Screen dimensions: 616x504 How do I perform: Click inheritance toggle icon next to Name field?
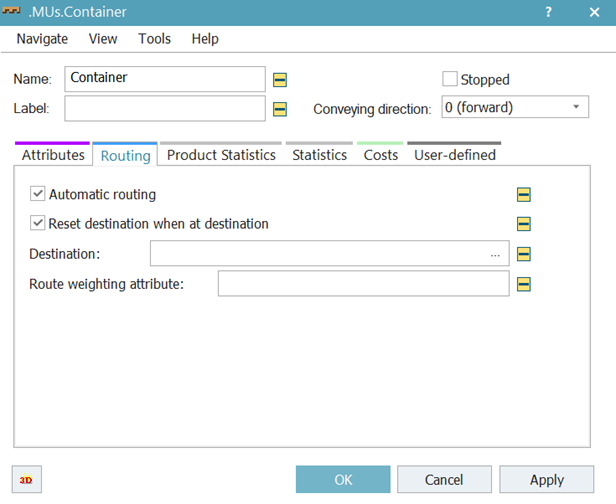tap(281, 79)
